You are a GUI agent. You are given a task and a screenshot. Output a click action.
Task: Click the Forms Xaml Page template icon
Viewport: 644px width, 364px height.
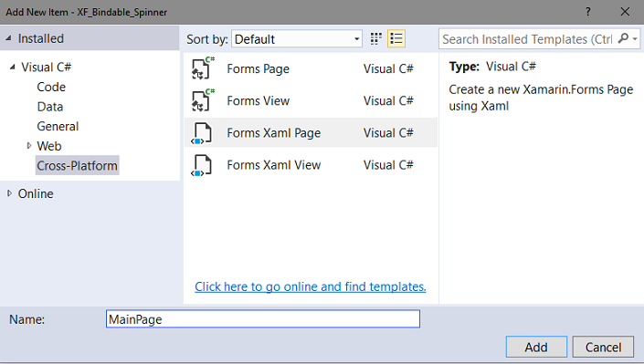tap(202, 133)
